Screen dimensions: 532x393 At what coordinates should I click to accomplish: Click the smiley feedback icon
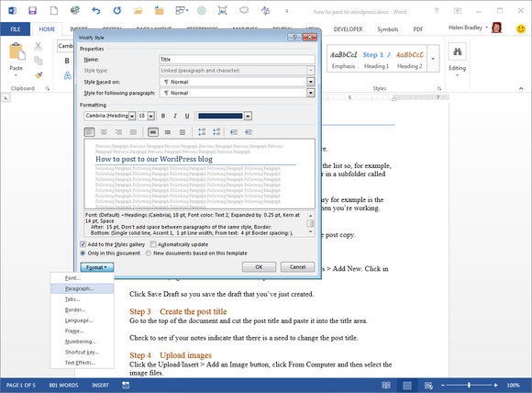(x=521, y=28)
